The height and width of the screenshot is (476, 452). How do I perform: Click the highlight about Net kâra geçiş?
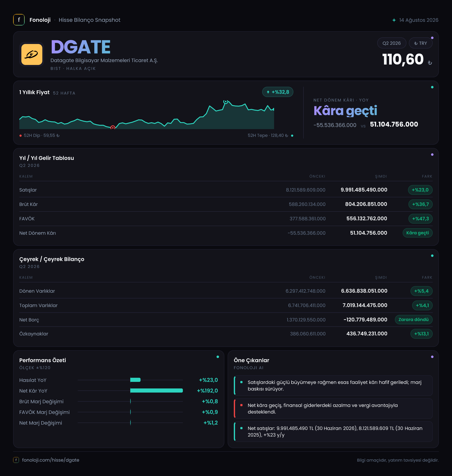tap(333, 409)
